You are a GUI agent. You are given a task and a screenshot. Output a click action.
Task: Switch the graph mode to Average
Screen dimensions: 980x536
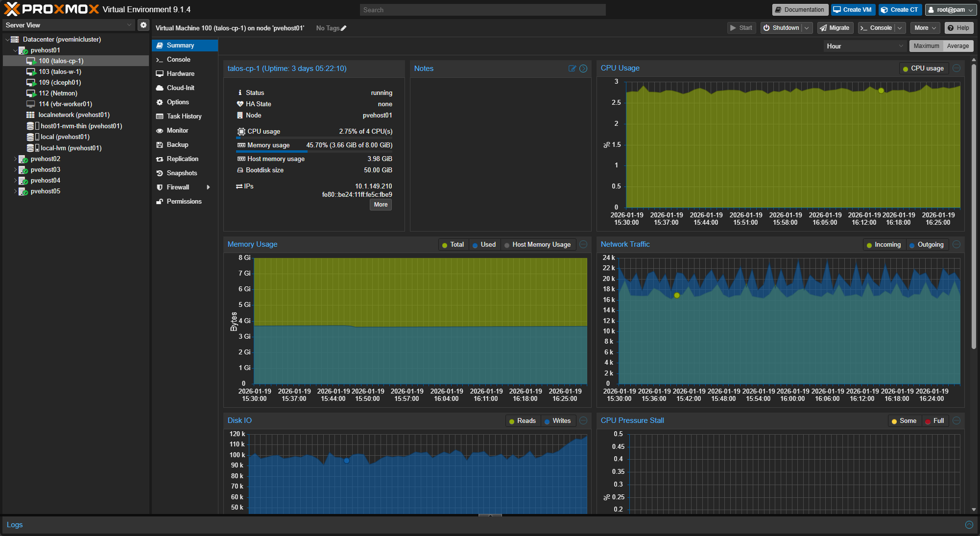[957, 46]
